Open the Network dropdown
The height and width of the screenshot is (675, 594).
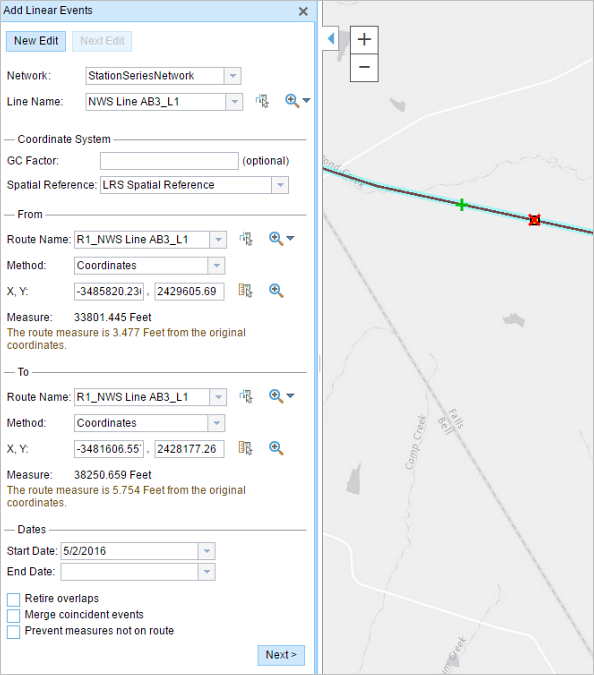pyautogui.click(x=232, y=76)
